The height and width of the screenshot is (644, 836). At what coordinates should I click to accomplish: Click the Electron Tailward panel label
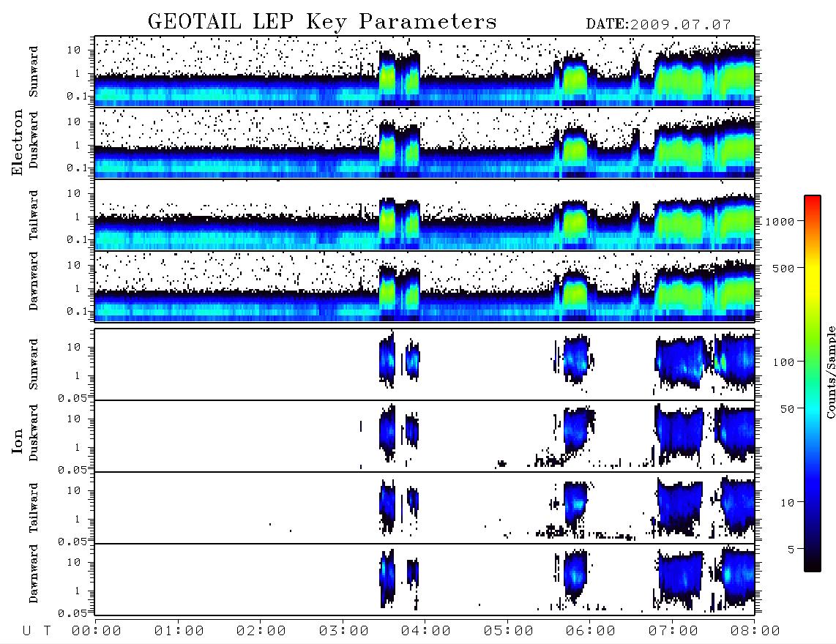click(34, 215)
